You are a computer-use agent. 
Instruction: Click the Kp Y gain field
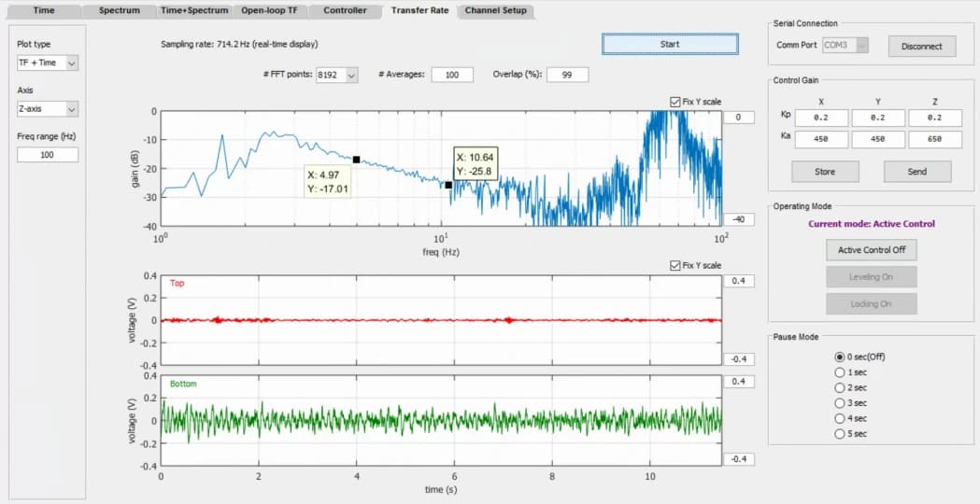click(878, 118)
